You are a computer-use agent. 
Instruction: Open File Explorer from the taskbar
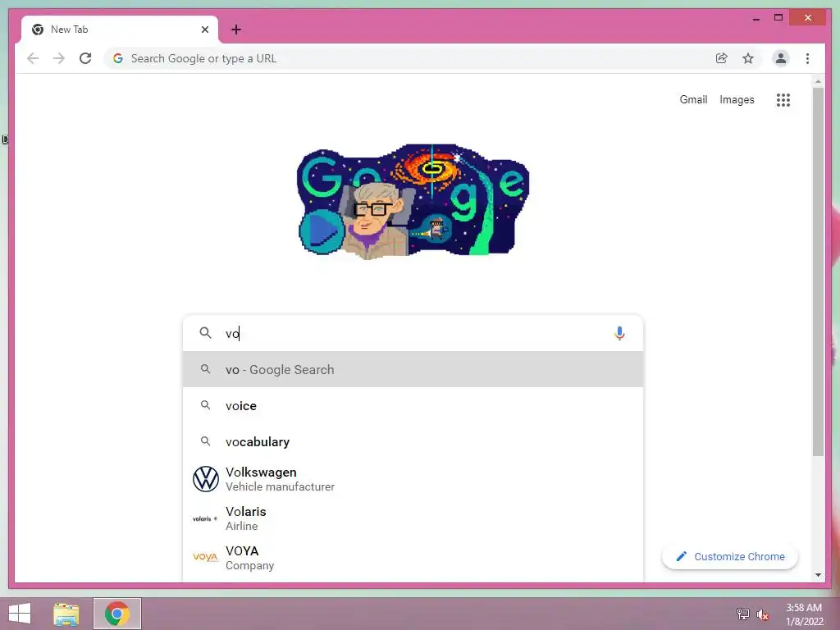[66, 614]
